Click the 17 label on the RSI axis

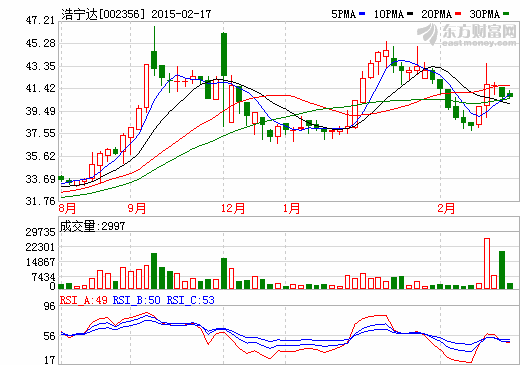50,360
